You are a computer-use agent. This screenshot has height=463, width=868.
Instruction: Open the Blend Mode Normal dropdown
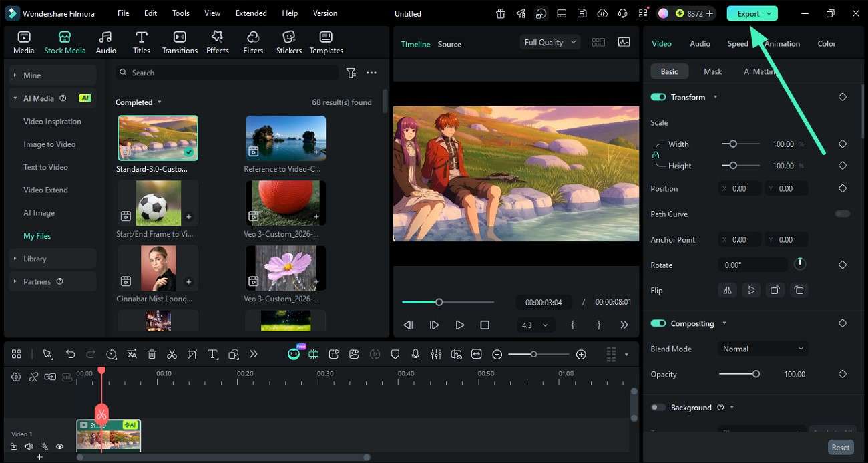click(x=763, y=349)
